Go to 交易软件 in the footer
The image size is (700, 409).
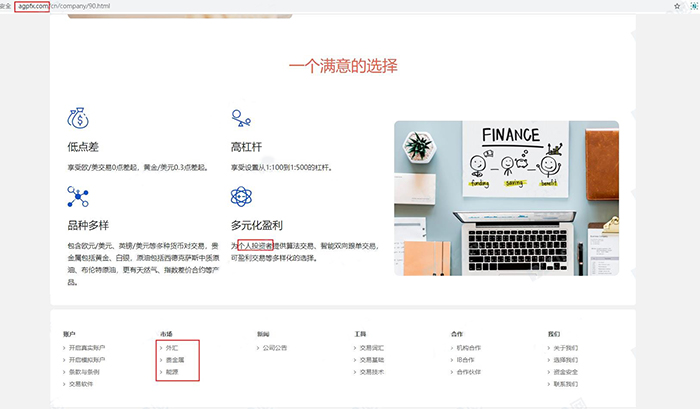(x=82, y=384)
